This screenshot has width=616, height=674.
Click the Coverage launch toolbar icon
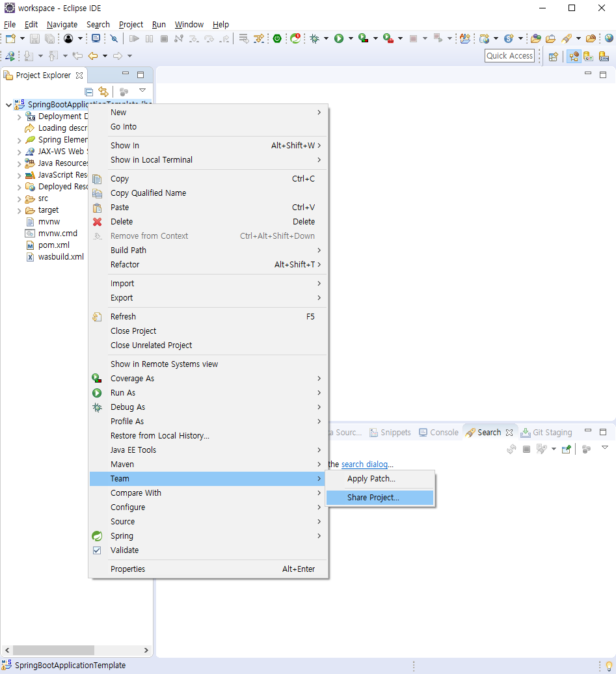[363, 38]
